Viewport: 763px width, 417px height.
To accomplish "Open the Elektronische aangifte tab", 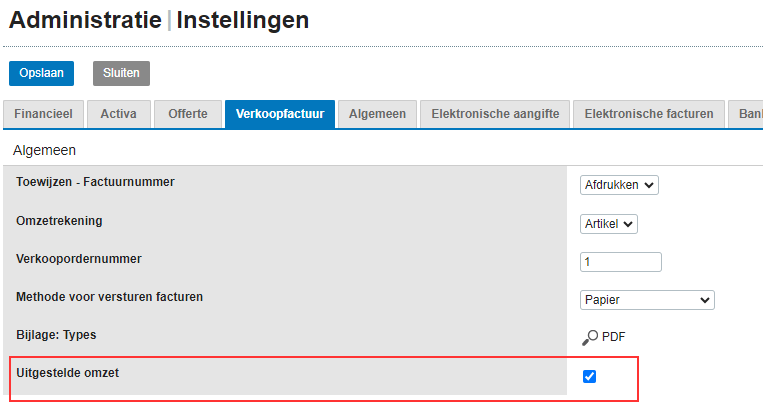I will (x=495, y=114).
